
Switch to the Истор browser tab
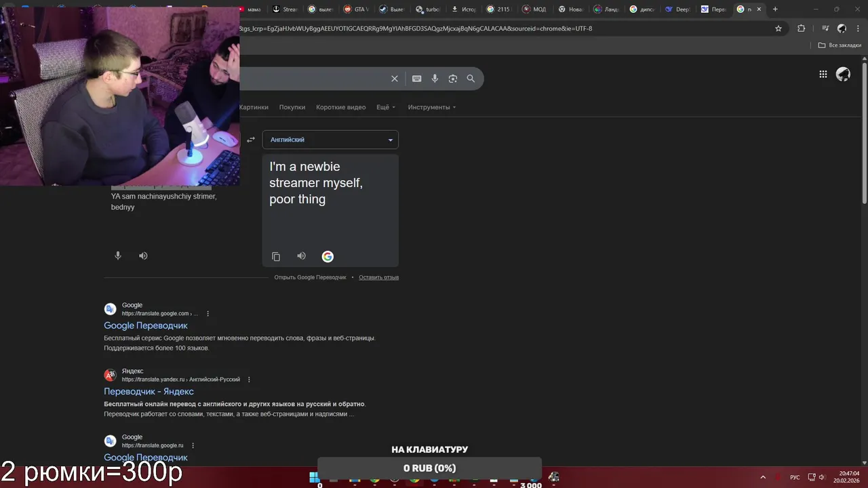462,9
